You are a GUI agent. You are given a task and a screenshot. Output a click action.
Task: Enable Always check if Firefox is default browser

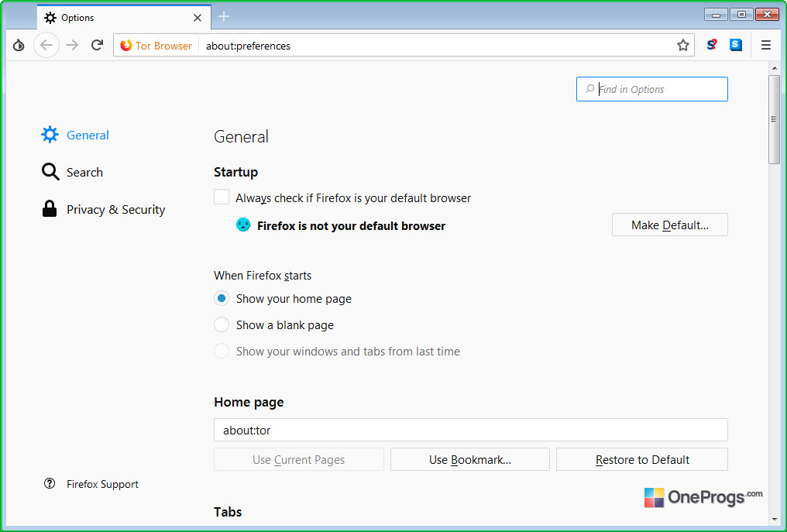click(x=222, y=197)
